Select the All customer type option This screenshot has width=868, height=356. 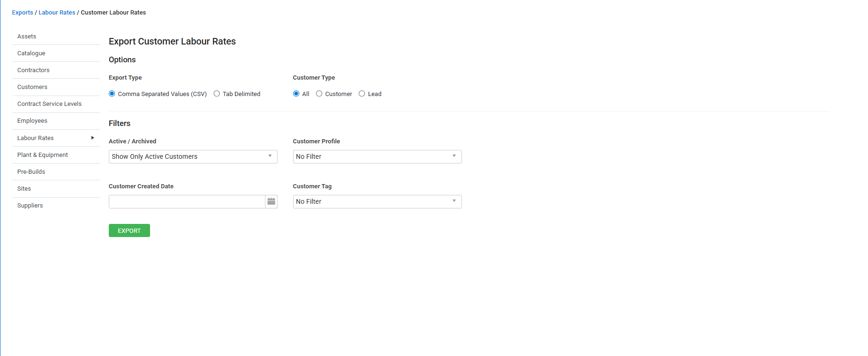(296, 94)
